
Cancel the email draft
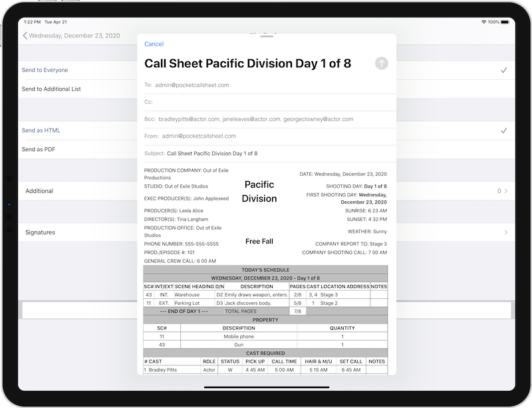[x=154, y=43]
